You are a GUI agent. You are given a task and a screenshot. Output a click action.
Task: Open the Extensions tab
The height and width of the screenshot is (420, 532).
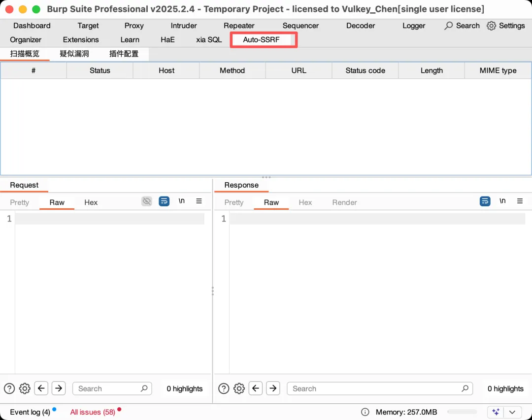(x=81, y=40)
